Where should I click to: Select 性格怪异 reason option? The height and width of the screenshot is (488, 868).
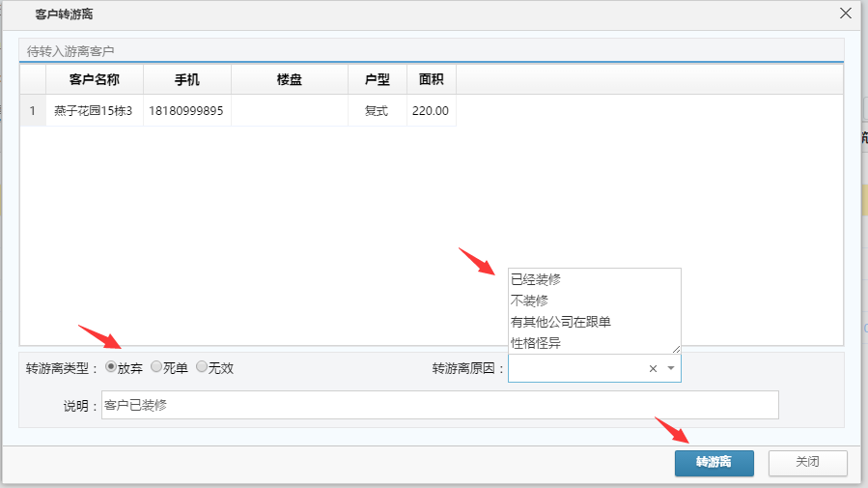tap(536, 342)
